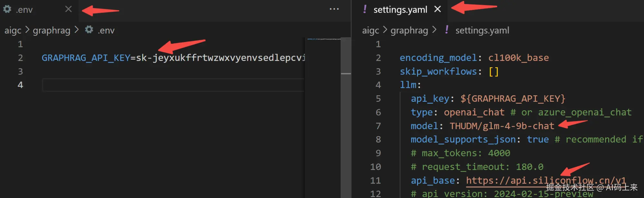Image resolution: width=644 pixels, height=198 pixels.
Task: Switch to the .env tab
Action: point(24,10)
